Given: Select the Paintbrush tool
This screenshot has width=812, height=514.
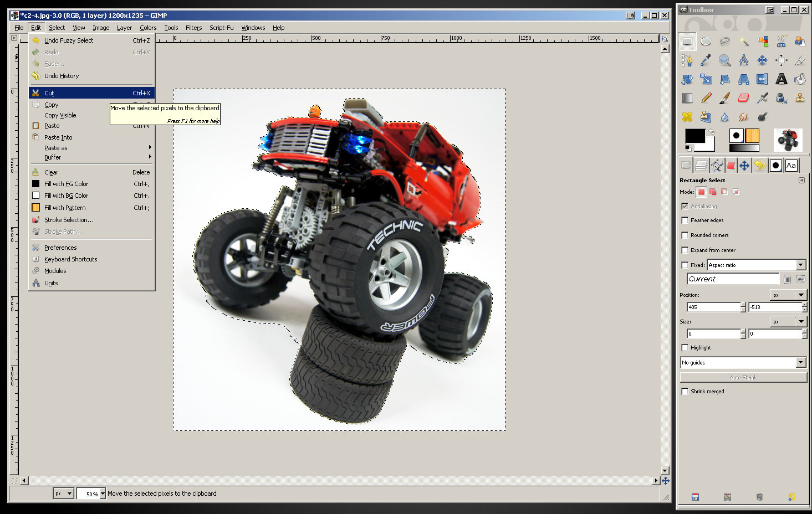Looking at the screenshot, I should (x=724, y=98).
